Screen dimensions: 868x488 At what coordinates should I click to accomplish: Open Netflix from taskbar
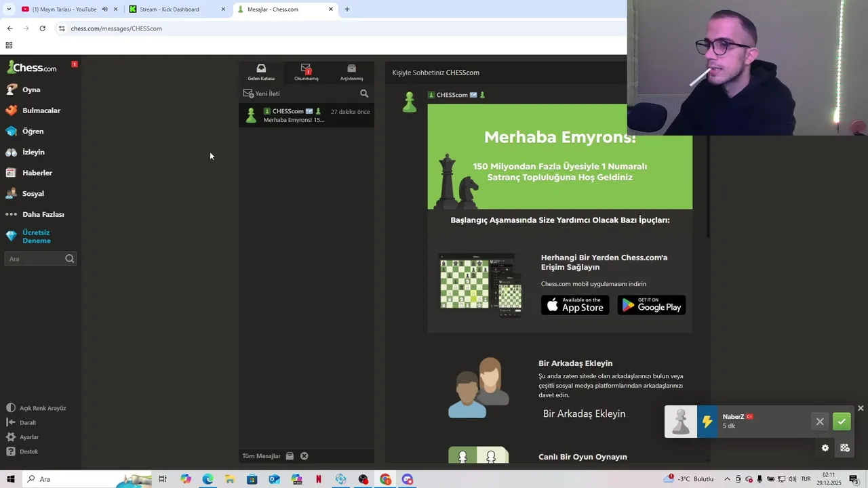coord(319,479)
